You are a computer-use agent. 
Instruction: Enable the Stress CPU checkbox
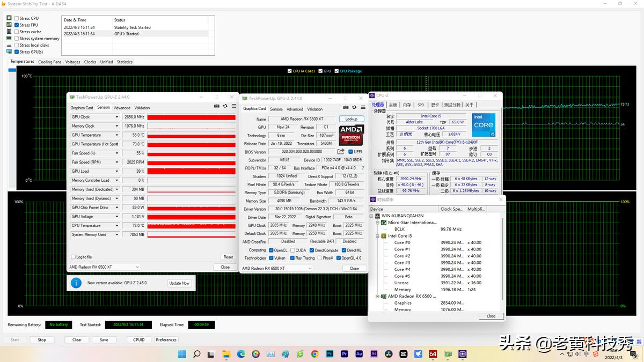[17, 18]
